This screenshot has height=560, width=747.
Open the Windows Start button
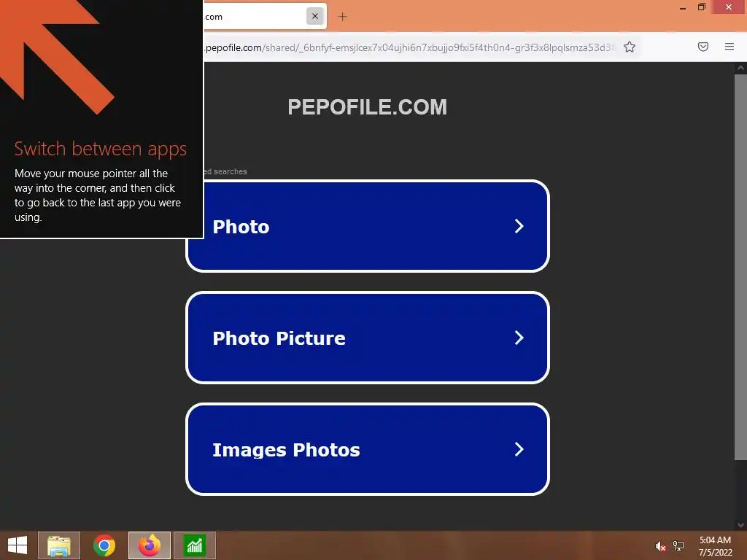[x=18, y=545]
